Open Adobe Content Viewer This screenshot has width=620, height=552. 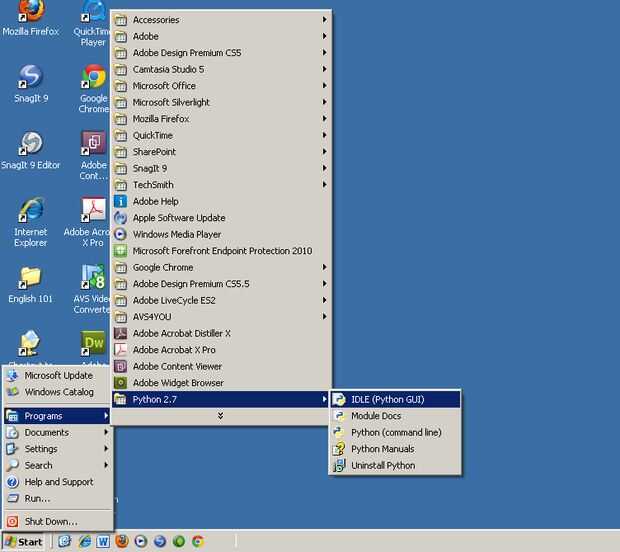coord(221,367)
